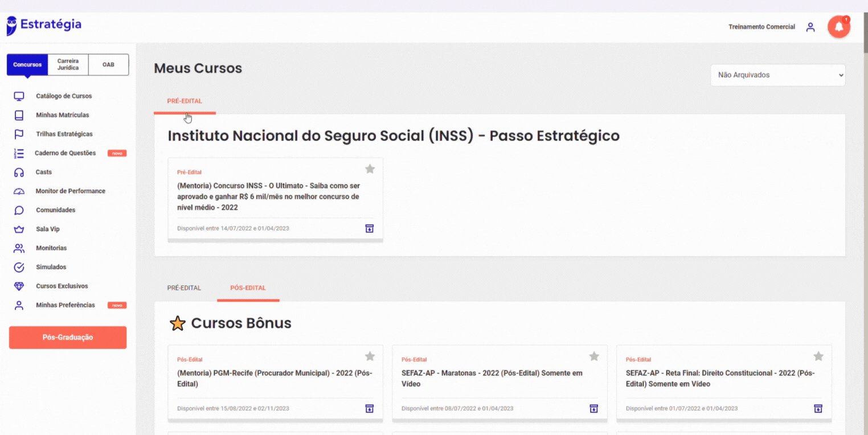Click the Monitor de Performance gauge icon

19,191
